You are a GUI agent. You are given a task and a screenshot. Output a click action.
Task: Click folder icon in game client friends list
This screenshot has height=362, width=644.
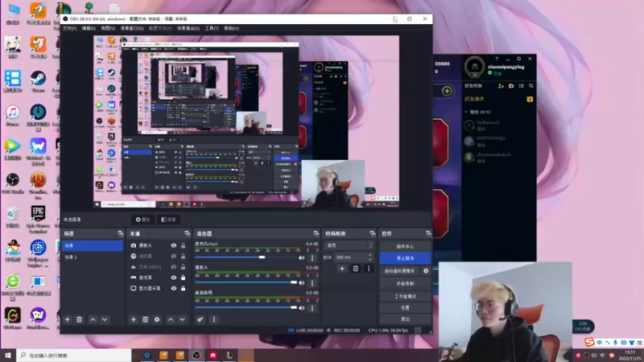(x=511, y=86)
